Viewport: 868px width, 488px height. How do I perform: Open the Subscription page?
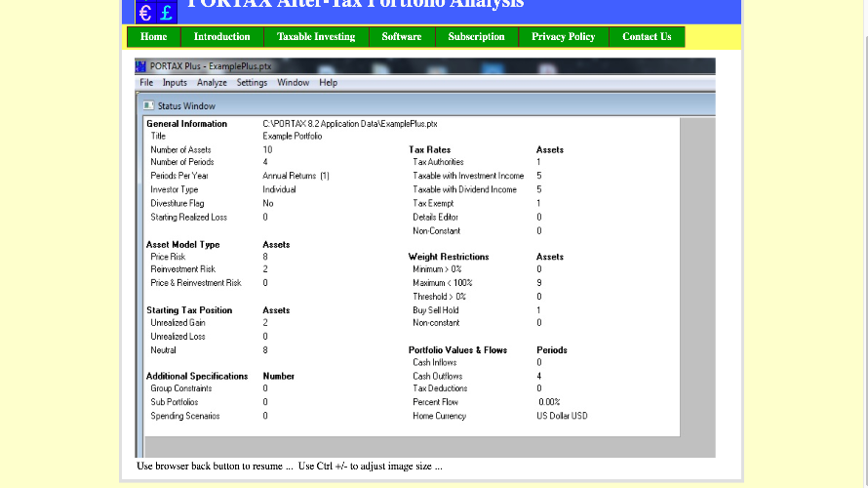click(477, 36)
